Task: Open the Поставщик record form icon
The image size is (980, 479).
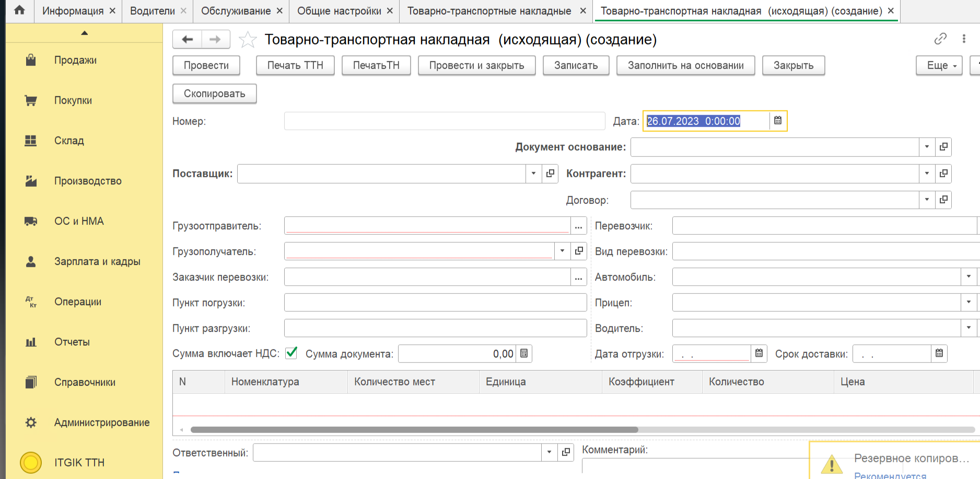Action: 550,174
